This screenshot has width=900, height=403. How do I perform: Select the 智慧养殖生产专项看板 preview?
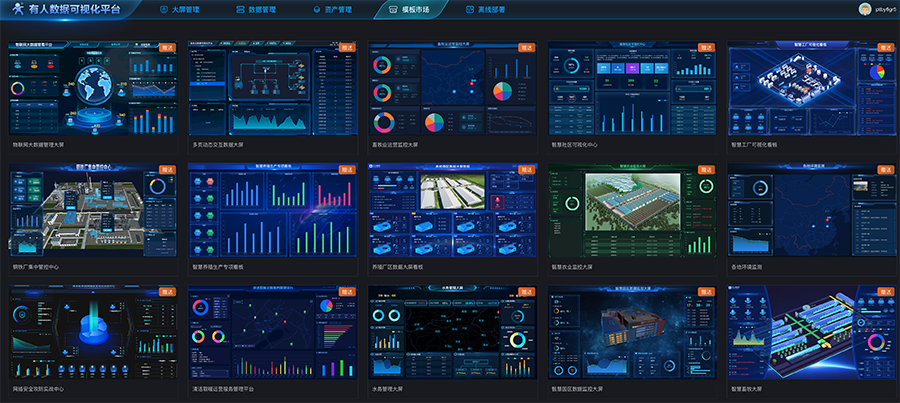point(273,210)
